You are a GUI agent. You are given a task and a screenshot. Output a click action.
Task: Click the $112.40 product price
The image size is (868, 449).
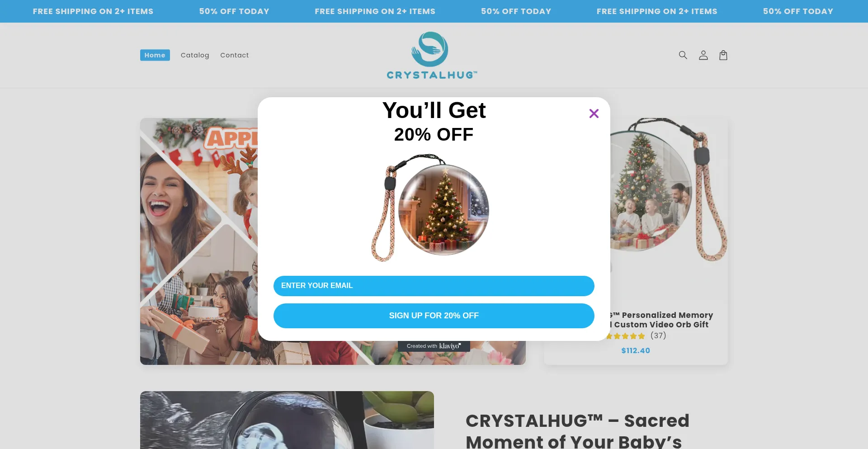click(x=636, y=350)
